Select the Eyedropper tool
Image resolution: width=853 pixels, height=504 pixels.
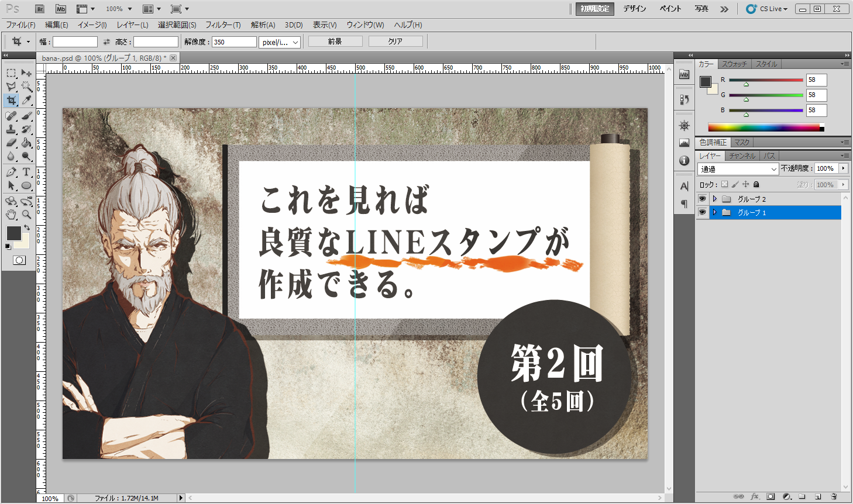pos(26,101)
